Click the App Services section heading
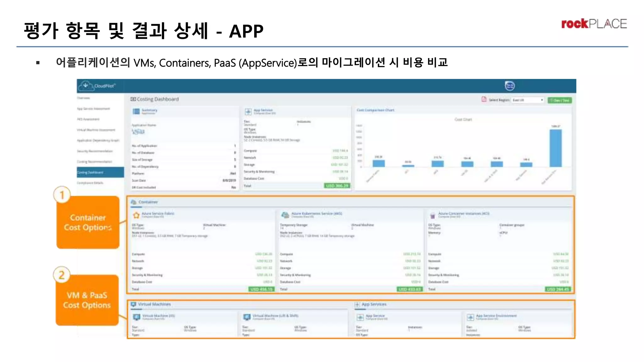The height and width of the screenshot is (362, 644). pyautogui.click(x=374, y=304)
